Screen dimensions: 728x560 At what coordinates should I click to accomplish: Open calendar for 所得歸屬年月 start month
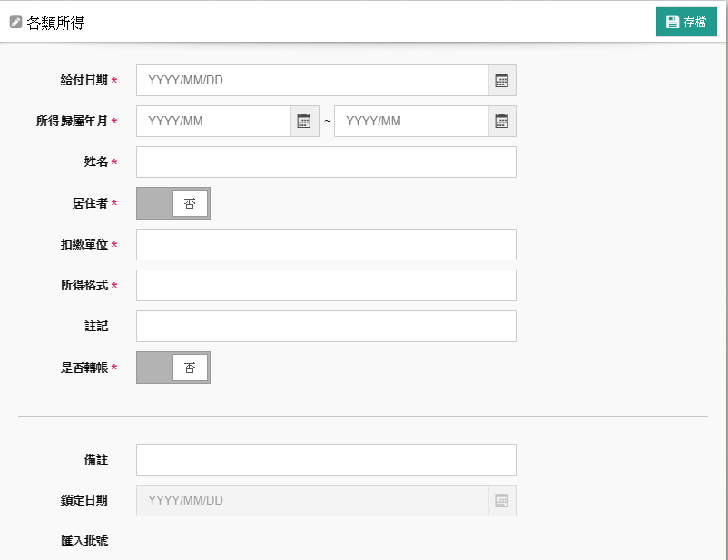305,122
